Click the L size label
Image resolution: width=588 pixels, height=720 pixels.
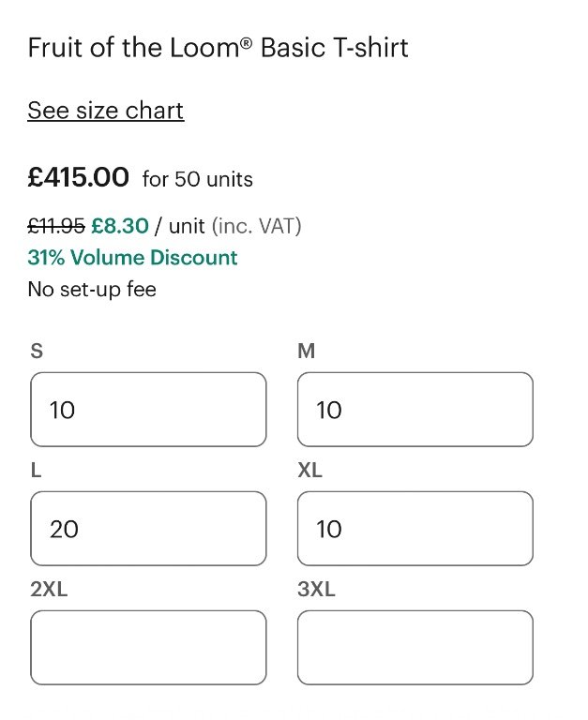[36, 471]
